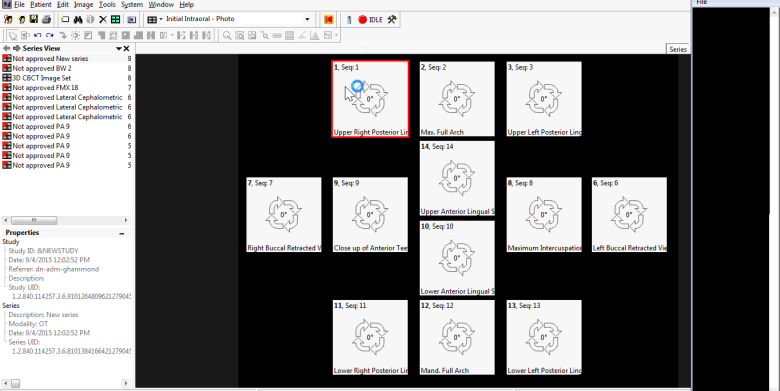Close the Series View panel

(126, 48)
